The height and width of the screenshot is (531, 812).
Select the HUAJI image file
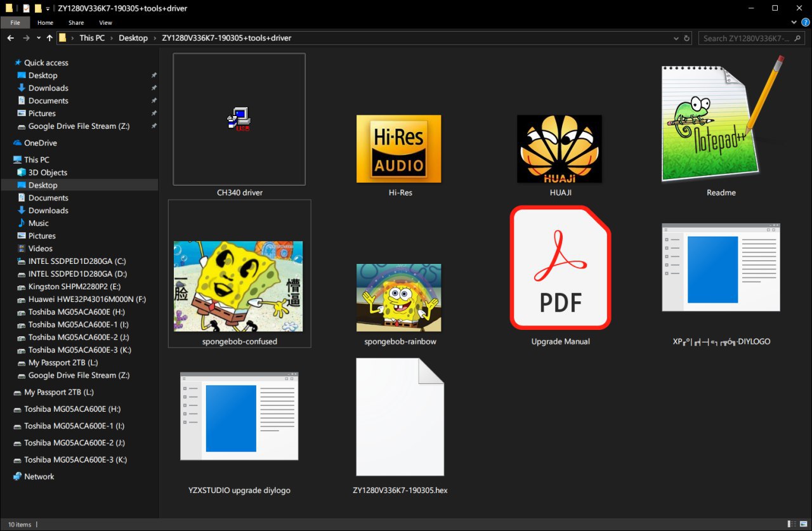click(x=559, y=148)
